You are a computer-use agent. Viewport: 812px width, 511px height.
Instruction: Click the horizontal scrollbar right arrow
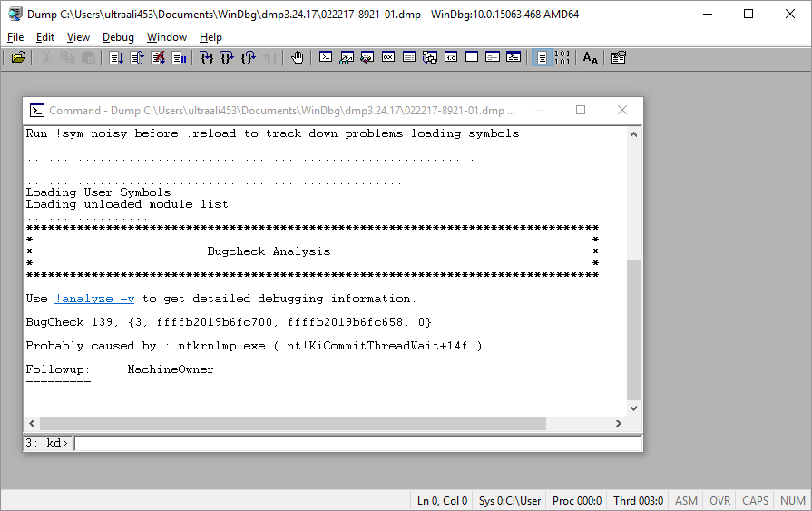(x=619, y=424)
